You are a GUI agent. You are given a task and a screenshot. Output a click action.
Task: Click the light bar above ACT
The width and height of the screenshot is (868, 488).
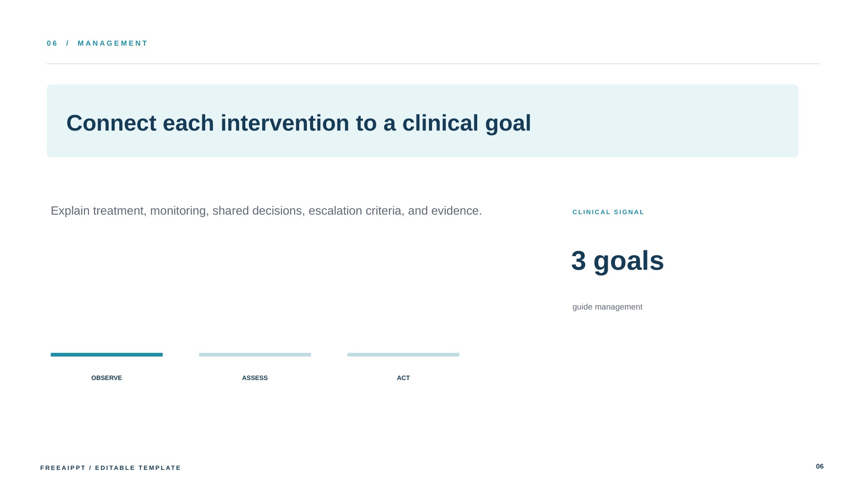click(403, 355)
